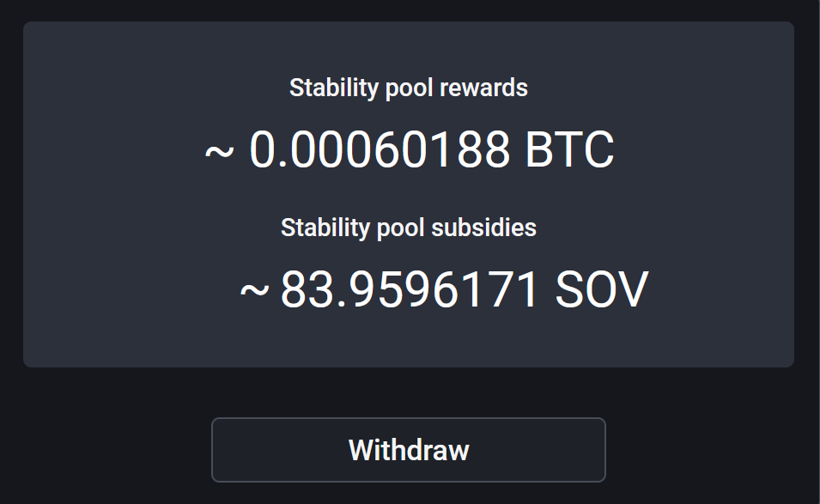Click the area below the Withdraw button
The width and height of the screenshot is (820, 504).
click(410, 494)
